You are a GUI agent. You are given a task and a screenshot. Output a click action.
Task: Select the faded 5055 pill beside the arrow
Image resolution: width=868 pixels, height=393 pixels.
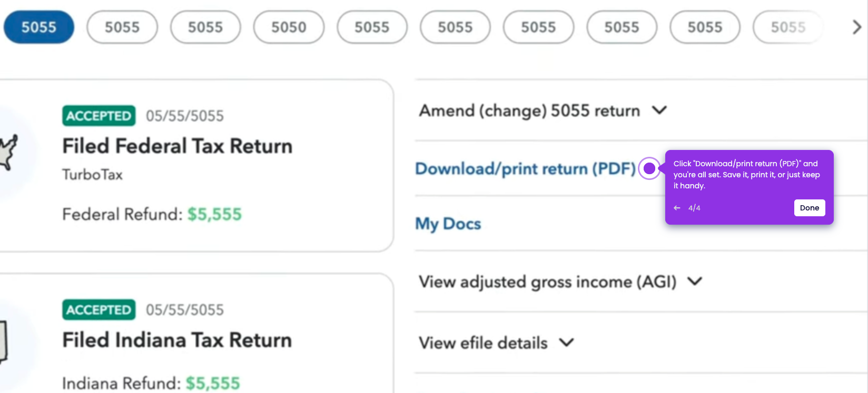788,27
